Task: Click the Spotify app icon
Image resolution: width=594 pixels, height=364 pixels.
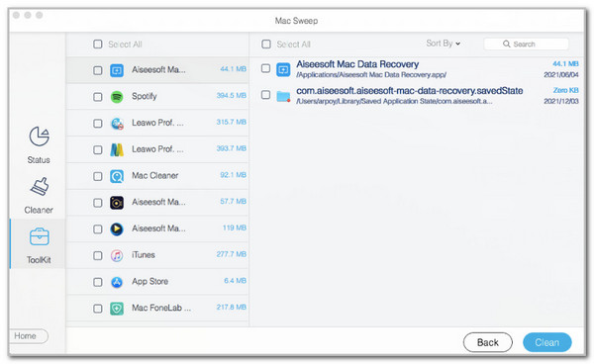Action: 117,97
